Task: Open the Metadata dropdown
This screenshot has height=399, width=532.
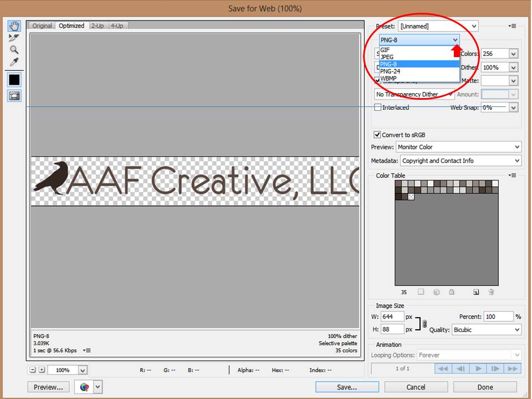Action: (x=461, y=161)
